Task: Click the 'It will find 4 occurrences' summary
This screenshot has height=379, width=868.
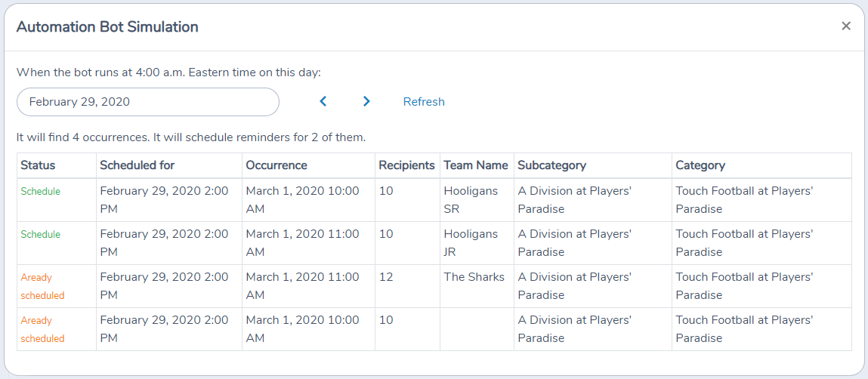Action: pyautogui.click(x=191, y=137)
